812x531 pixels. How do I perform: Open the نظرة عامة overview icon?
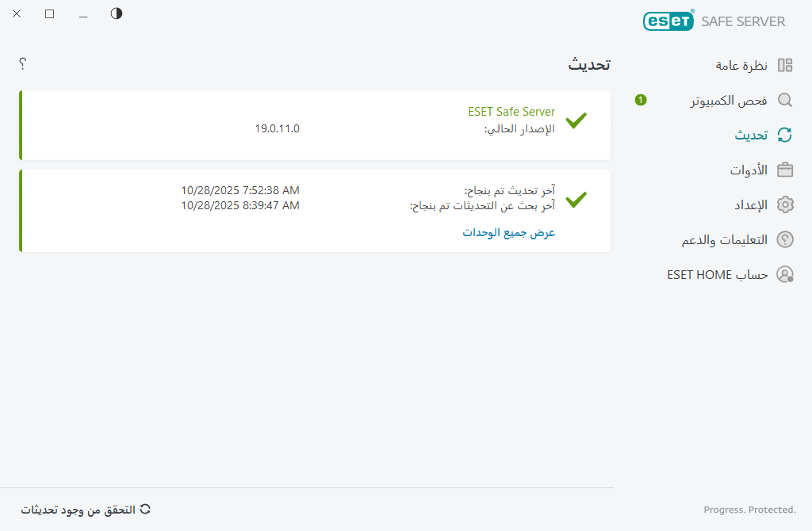point(785,65)
